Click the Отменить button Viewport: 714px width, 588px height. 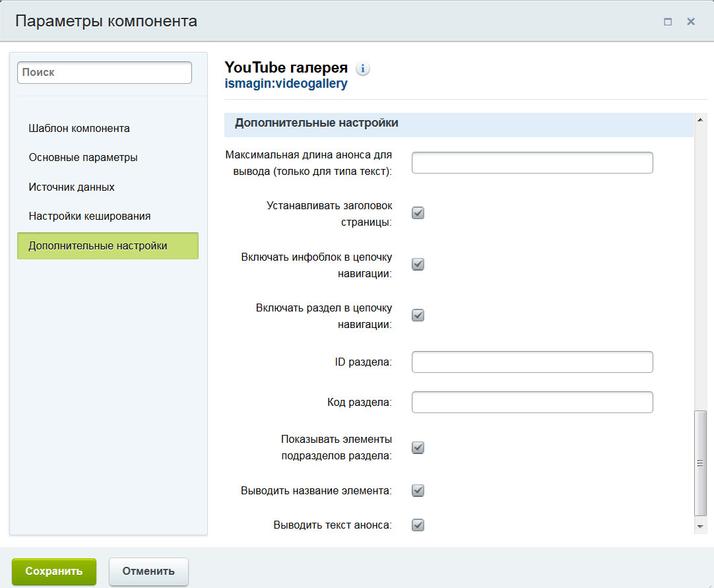click(148, 572)
